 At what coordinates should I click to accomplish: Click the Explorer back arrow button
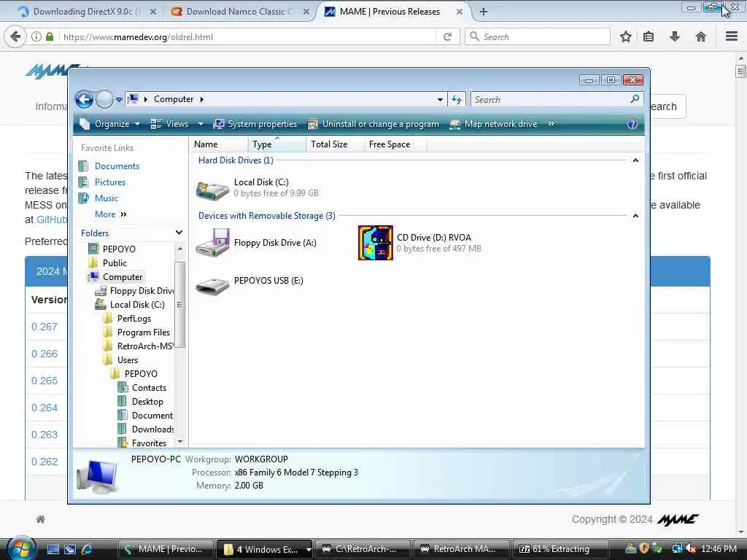point(85,99)
